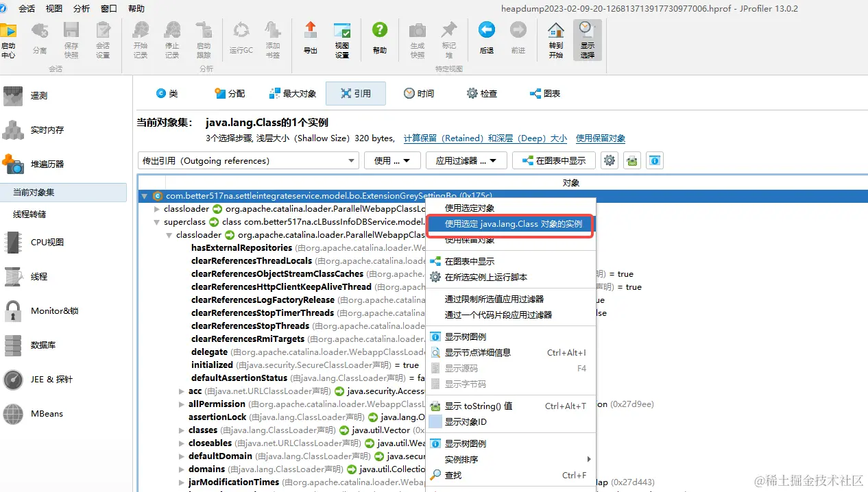Switch to the 分配 view tab

[230, 93]
